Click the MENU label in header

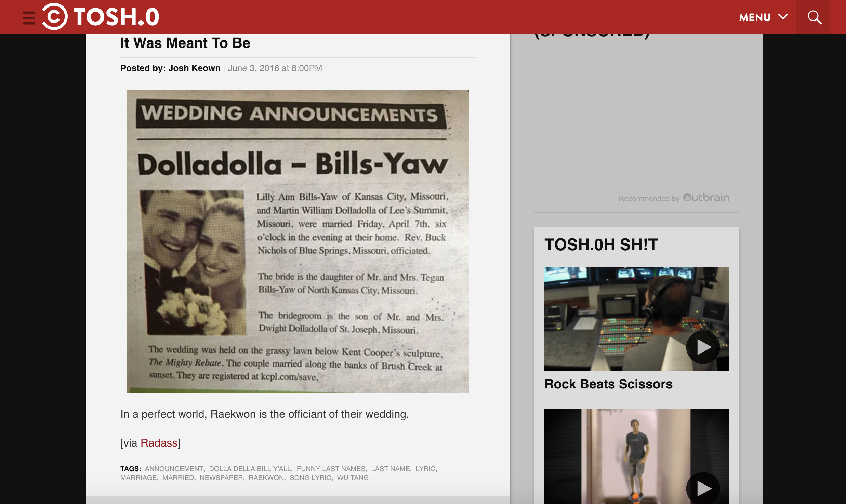click(755, 17)
